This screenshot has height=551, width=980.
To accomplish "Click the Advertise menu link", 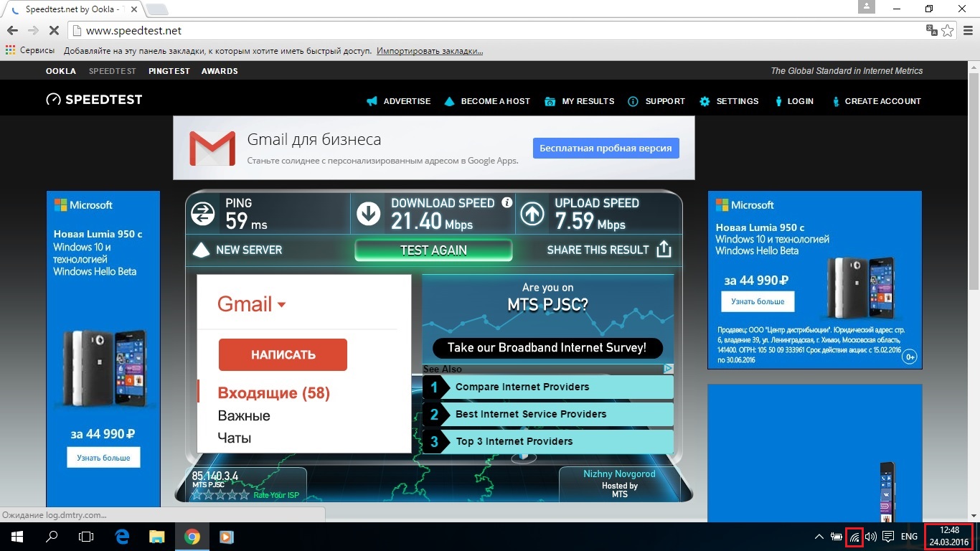I will click(407, 101).
